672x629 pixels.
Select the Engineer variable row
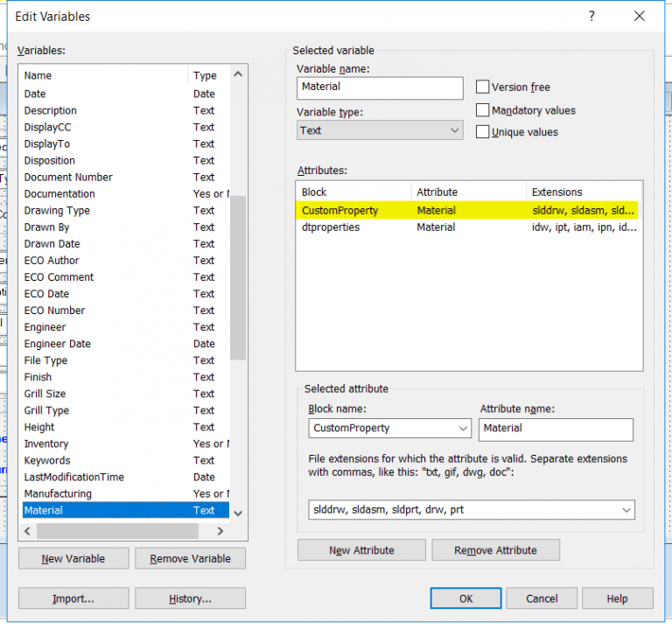[x=126, y=327]
